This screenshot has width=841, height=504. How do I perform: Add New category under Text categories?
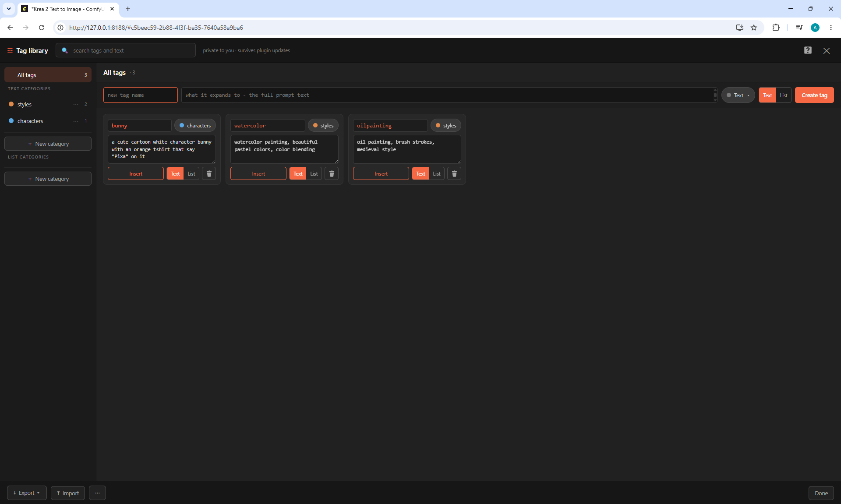point(48,144)
